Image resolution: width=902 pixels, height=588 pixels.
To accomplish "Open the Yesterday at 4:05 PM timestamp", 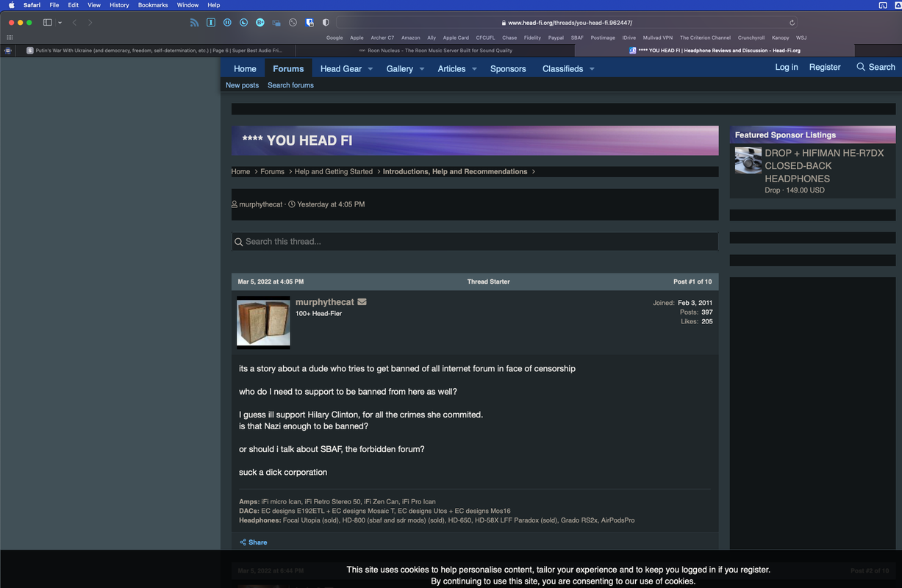I will pos(331,204).
